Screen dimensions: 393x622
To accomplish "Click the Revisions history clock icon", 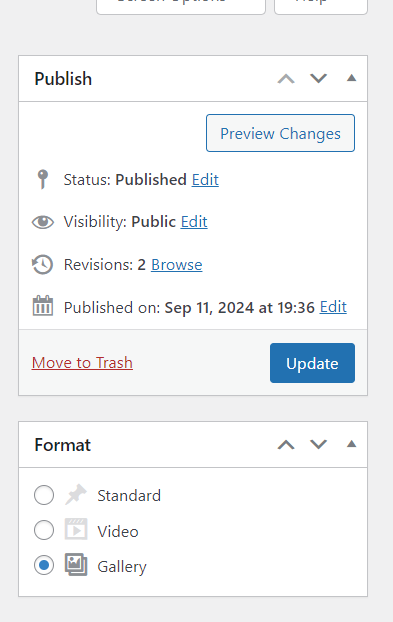I will (42, 265).
